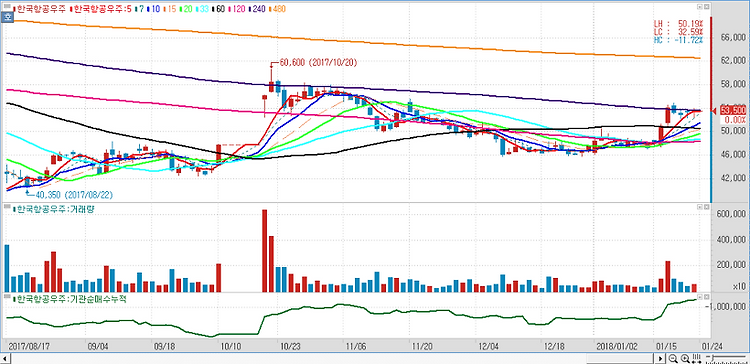
Task: Click the 600,000 volume axis label
Action: click(x=730, y=214)
